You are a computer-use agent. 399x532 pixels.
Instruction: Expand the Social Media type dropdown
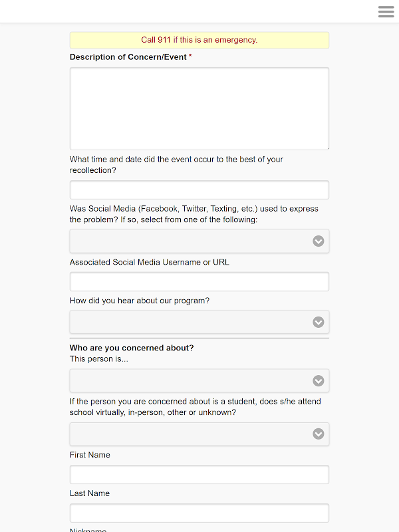[199, 241]
